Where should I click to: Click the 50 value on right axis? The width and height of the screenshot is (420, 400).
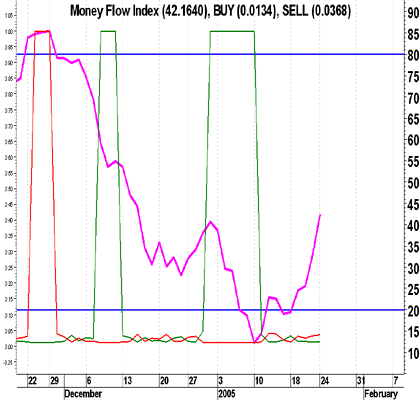coord(413,183)
